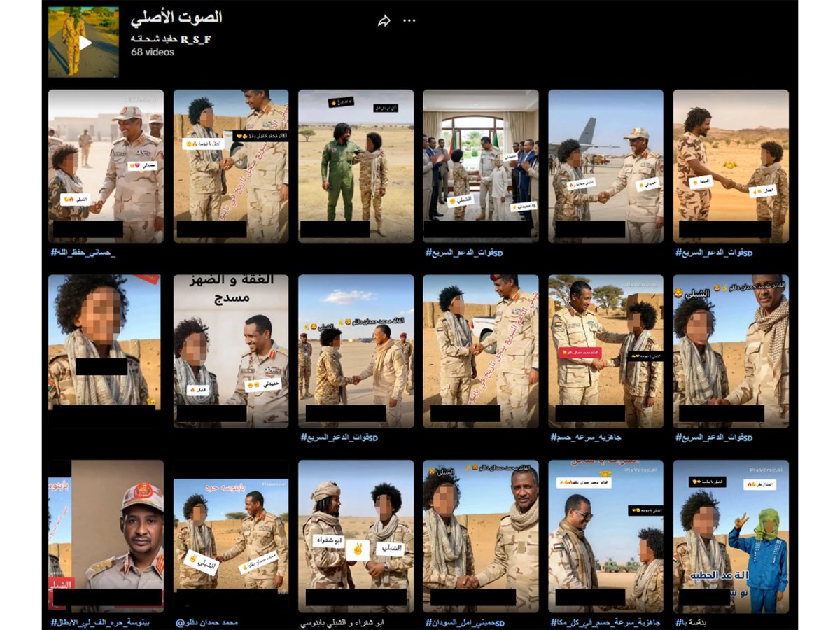Open the three-dots more options menu
840x630 pixels.
point(409,21)
